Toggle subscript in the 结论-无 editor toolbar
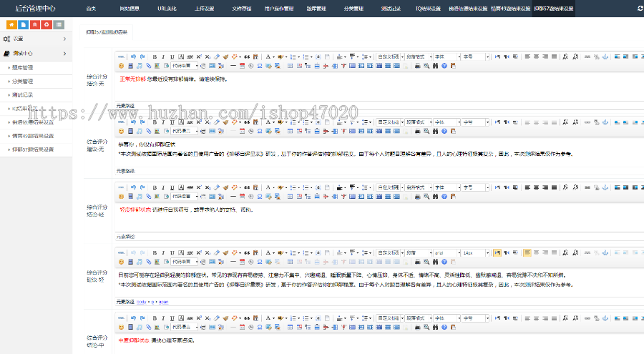644x354 pixels. 208,56
